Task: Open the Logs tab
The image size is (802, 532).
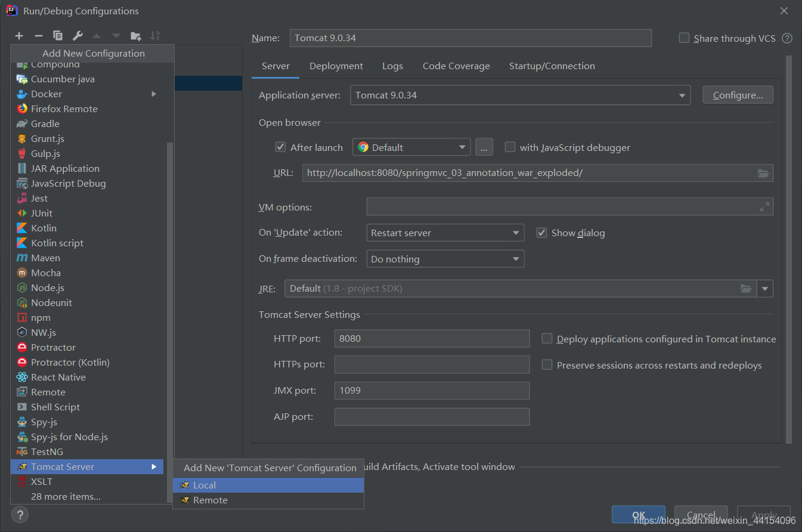Action: (x=392, y=66)
